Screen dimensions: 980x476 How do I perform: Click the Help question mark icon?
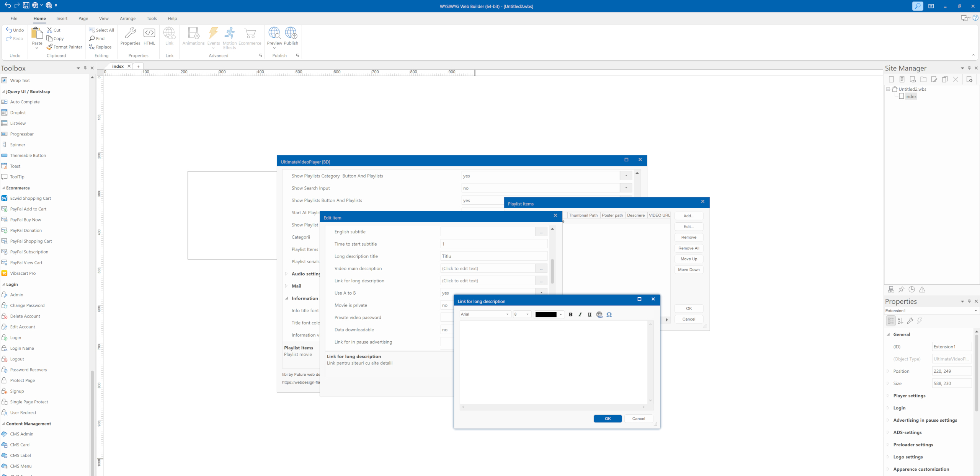(x=975, y=18)
